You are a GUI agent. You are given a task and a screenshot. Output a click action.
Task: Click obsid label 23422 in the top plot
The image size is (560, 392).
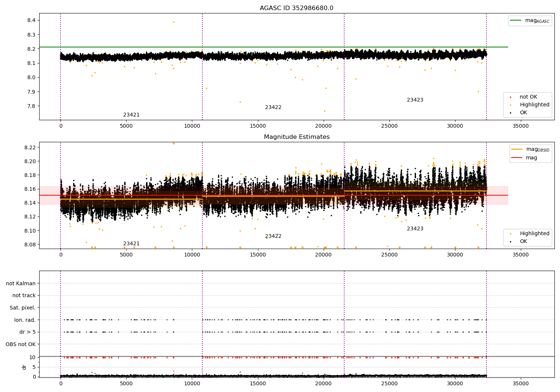pyautogui.click(x=273, y=108)
